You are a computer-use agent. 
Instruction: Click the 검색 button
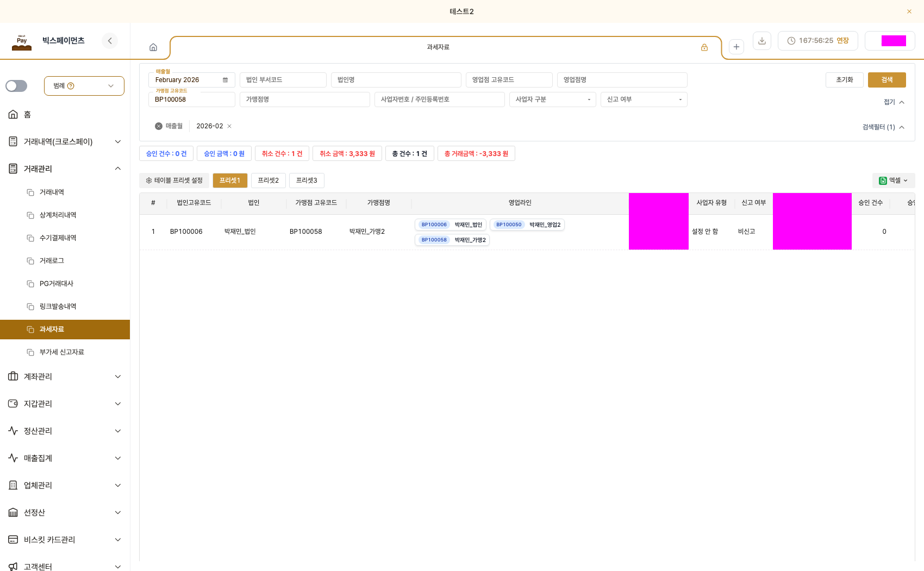pyautogui.click(x=887, y=80)
